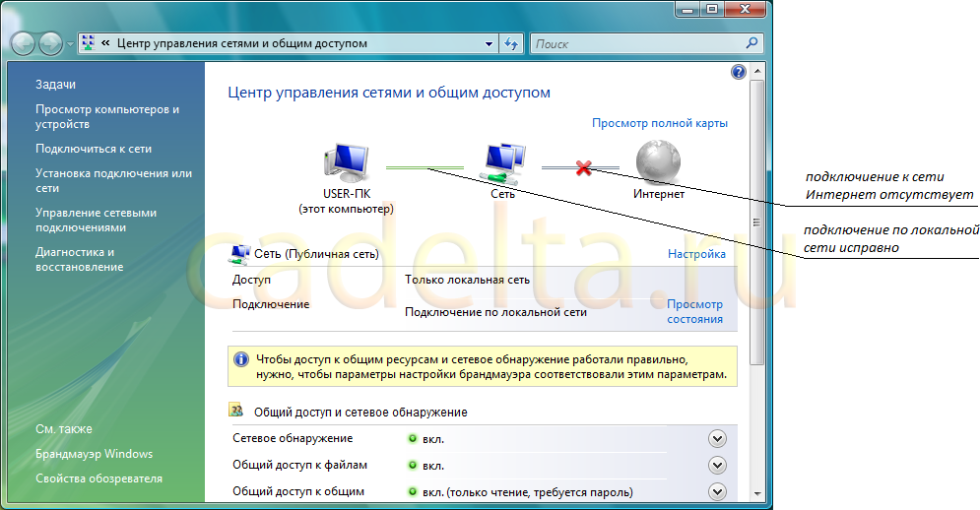The image size is (980, 510).
Task: Open Просмотр состояния link
Action: coord(694,312)
